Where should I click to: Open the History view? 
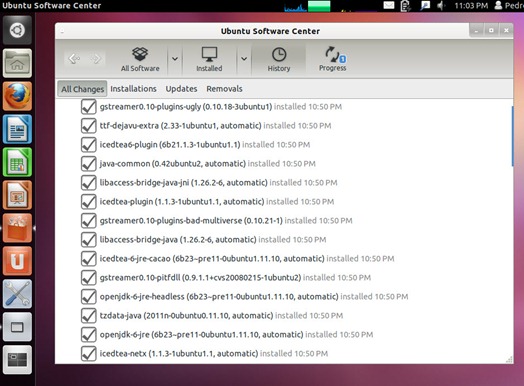[279, 59]
